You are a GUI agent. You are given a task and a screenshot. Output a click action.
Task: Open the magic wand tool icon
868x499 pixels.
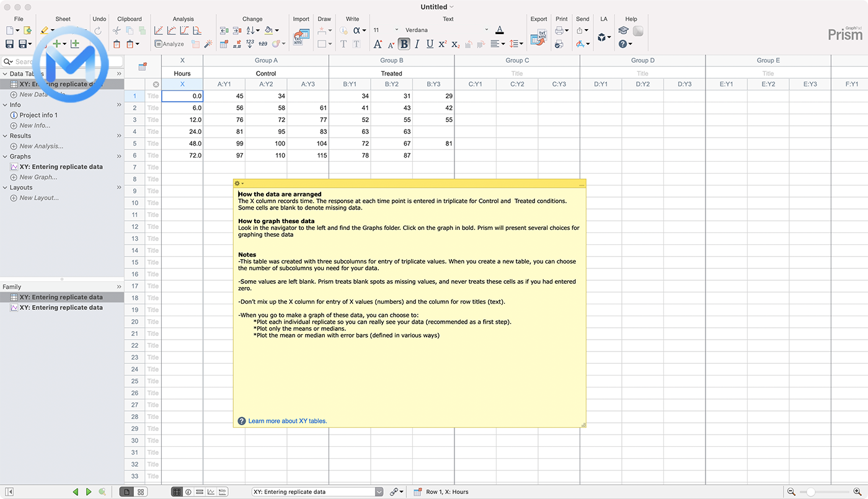tap(208, 44)
